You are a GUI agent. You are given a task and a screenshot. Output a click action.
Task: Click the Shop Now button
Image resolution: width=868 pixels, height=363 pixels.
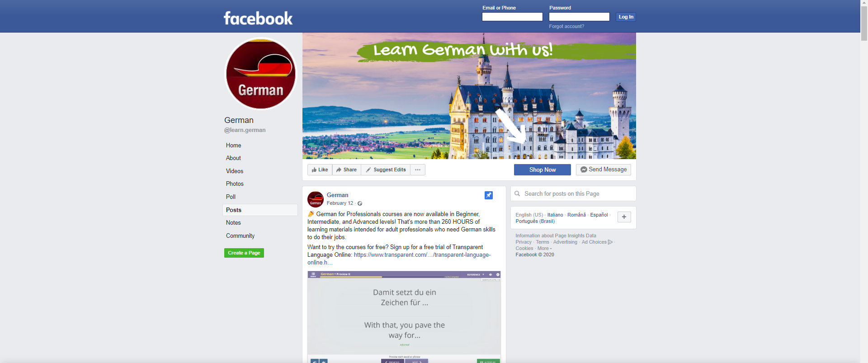542,170
